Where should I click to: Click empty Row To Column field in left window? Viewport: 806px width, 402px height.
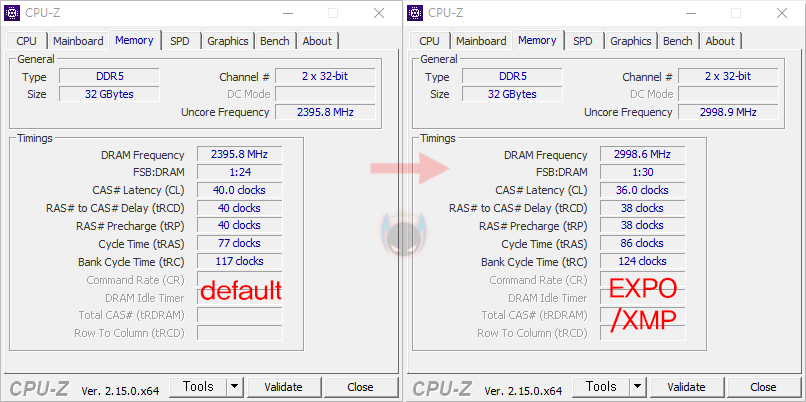[x=240, y=333]
